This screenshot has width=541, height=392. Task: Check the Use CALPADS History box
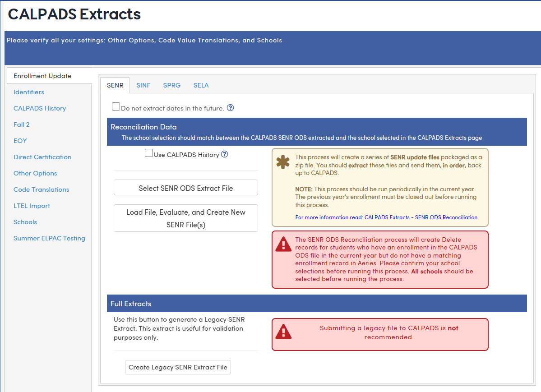pyautogui.click(x=149, y=153)
